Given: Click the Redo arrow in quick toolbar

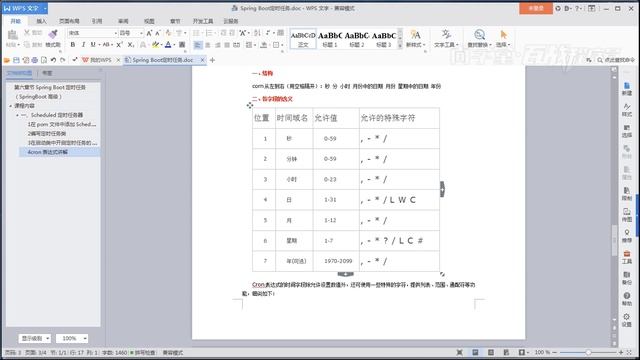Looking at the screenshot, I should tap(62, 60).
